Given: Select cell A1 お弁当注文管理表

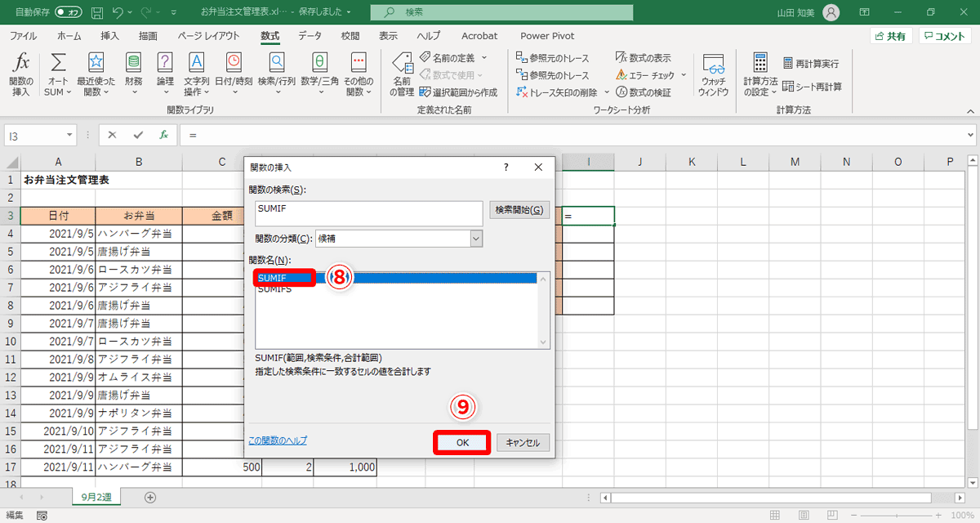Looking at the screenshot, I should (x=59, y=180).
